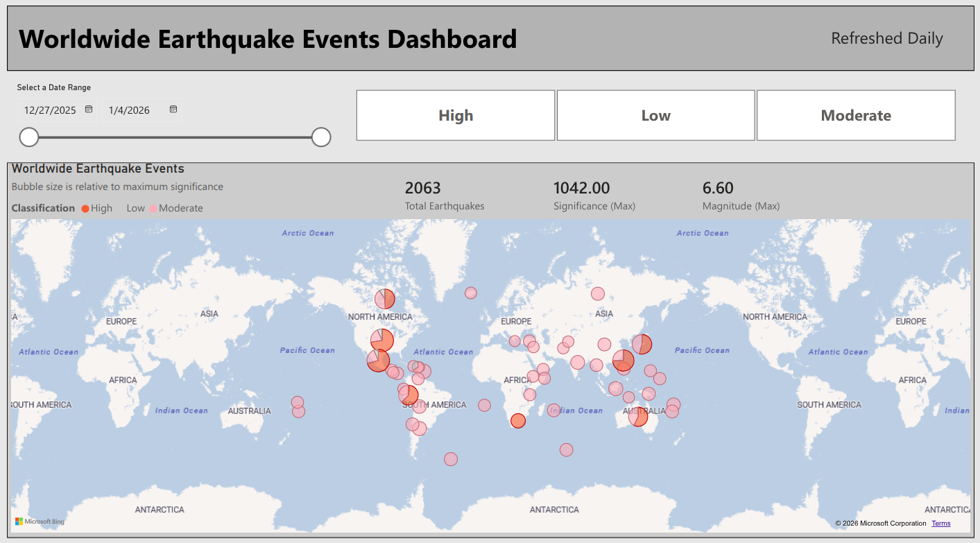Screen dimensions: 980x543
Task: Select the pie bubble near Japan
Action: tap(642, 344)
